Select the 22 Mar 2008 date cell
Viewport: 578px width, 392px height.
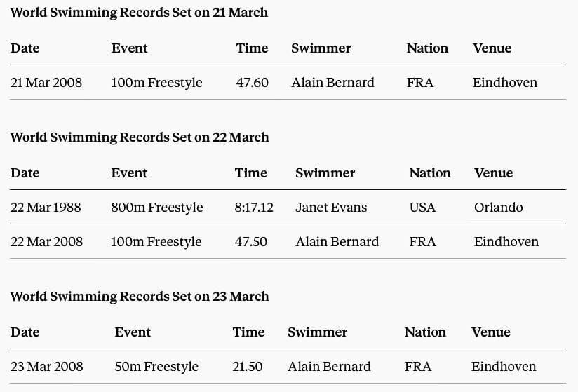point(47,242)
